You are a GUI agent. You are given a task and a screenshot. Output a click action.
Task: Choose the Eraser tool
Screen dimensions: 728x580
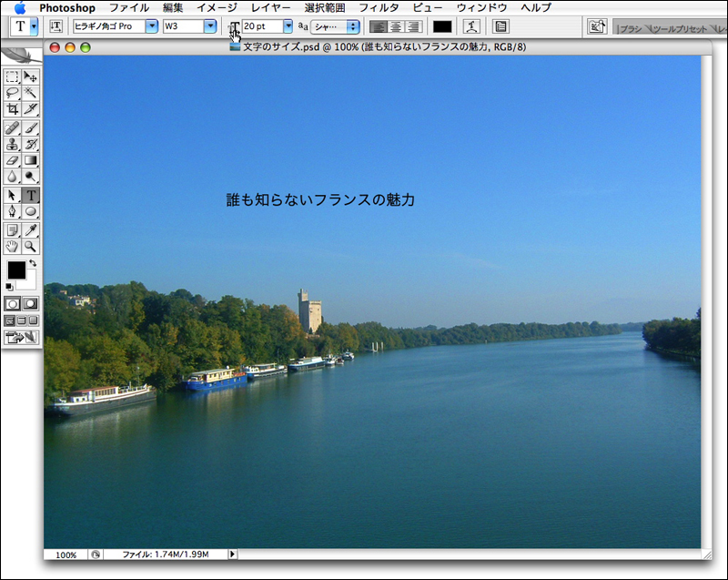point(13,160)
